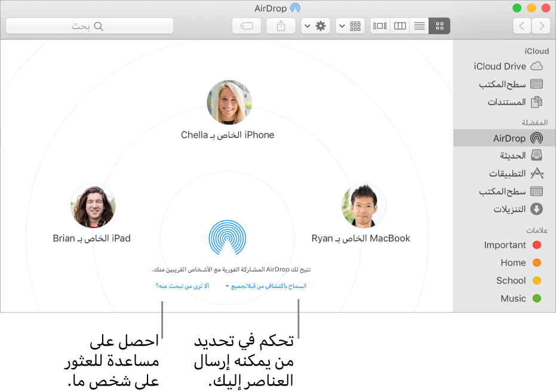The height and width of the screenshot is (392, 556).
Task: Go forward with right chevron
Action: tap(541, 26)
